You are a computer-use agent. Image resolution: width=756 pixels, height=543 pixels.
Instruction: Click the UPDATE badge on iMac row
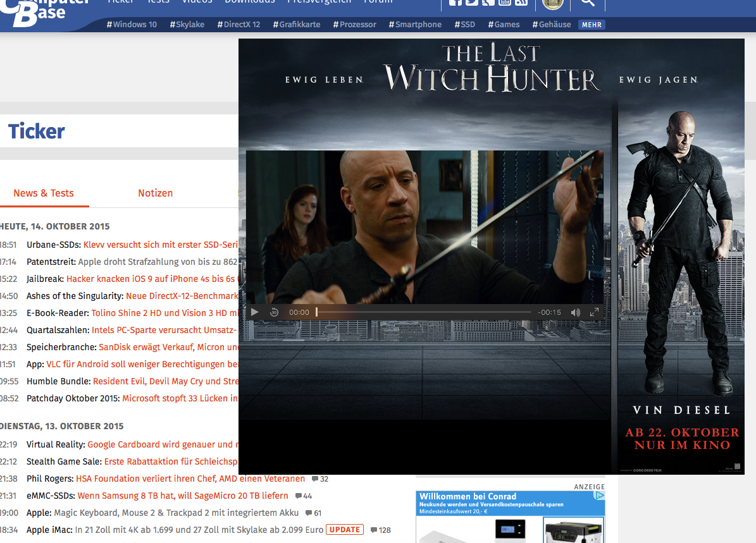tap(345, 530)
